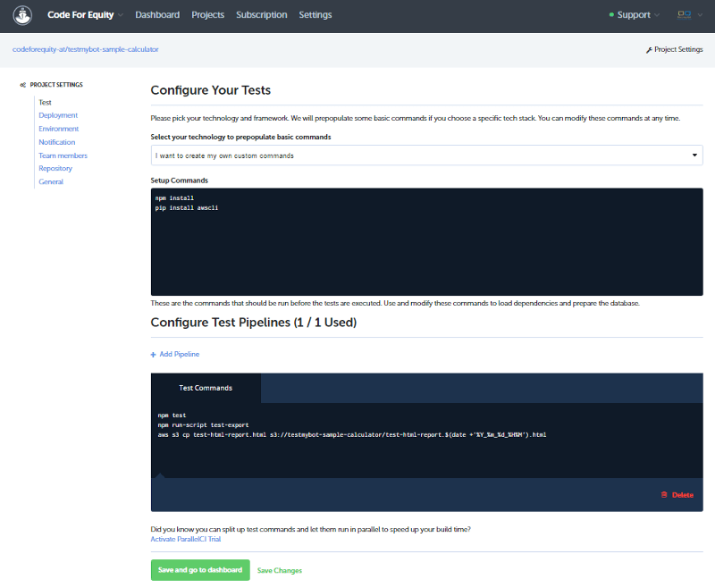The width and height of the screenshot is (715, 588).
Task: Open the codeforequity-at/testmybot-sample-calculator breadcrumb link
Action: point(85,49)
